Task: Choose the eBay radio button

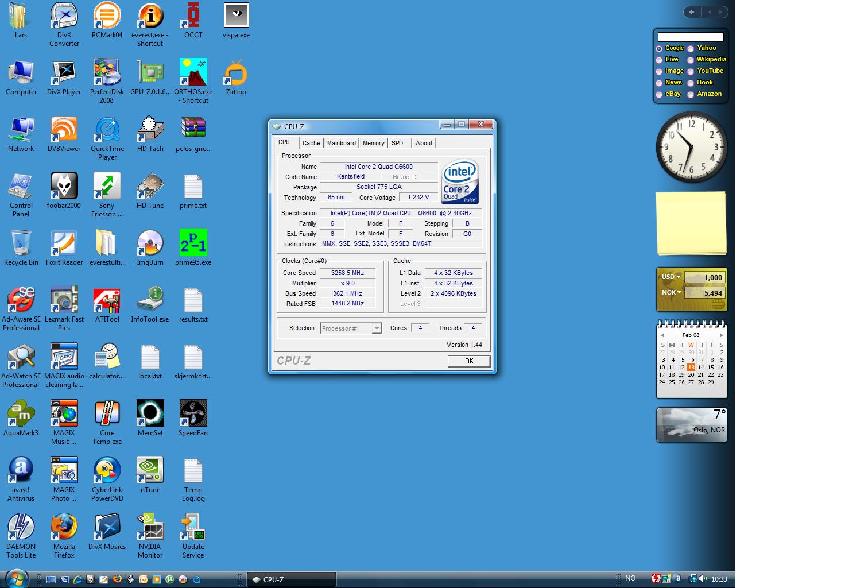Action: point(659,95)
